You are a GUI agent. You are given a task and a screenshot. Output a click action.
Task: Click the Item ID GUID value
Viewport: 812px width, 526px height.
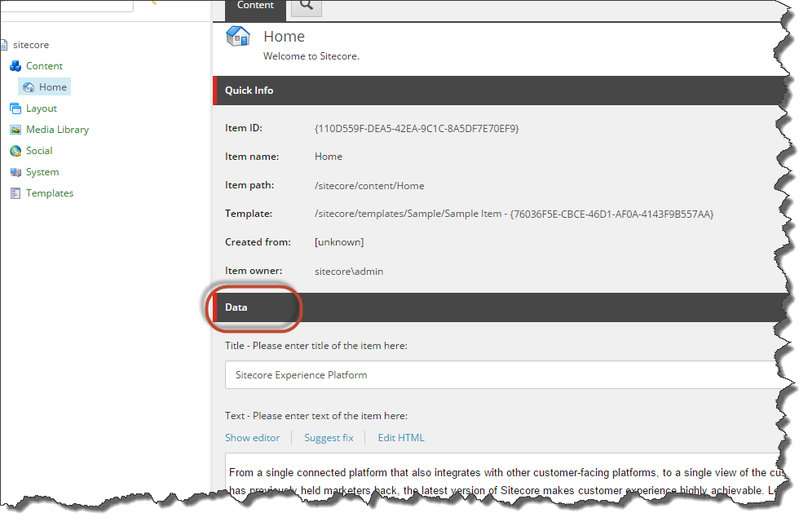click(417, 129)
